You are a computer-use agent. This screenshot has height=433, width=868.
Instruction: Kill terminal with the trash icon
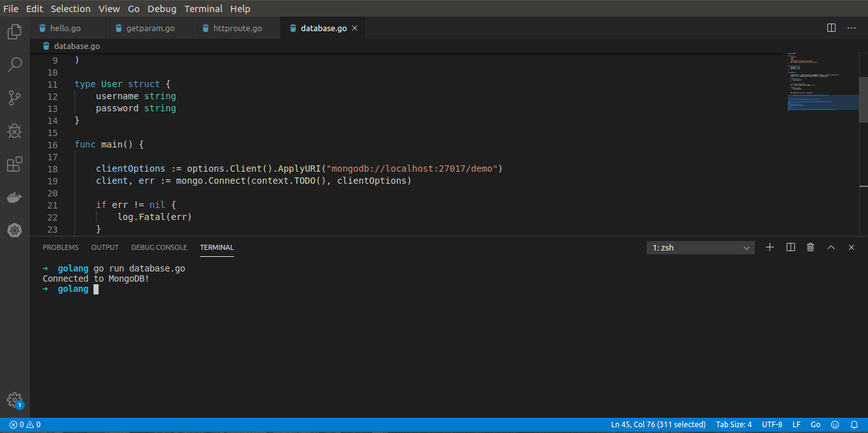point(810,247)
